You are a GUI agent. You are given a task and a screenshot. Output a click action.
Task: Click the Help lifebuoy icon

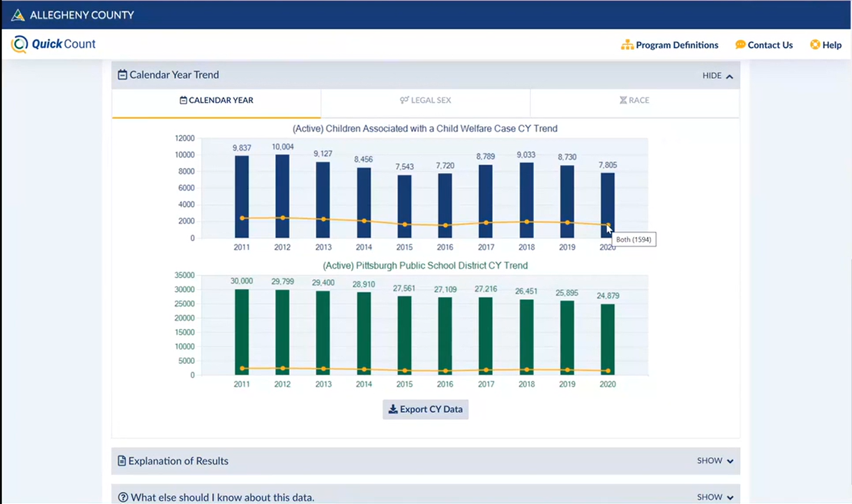(x=815, y=45)
